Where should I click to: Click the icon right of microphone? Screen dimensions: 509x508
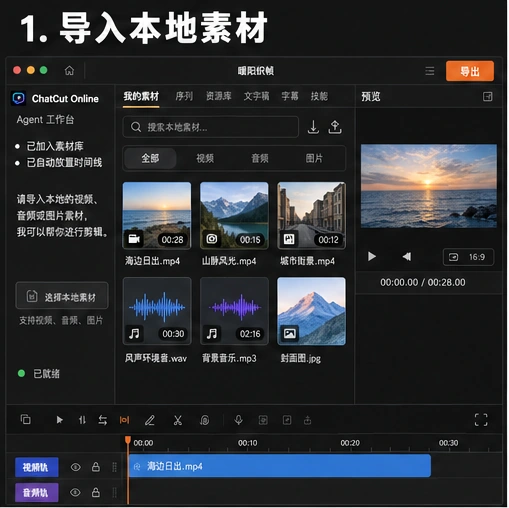pos(263,420)
